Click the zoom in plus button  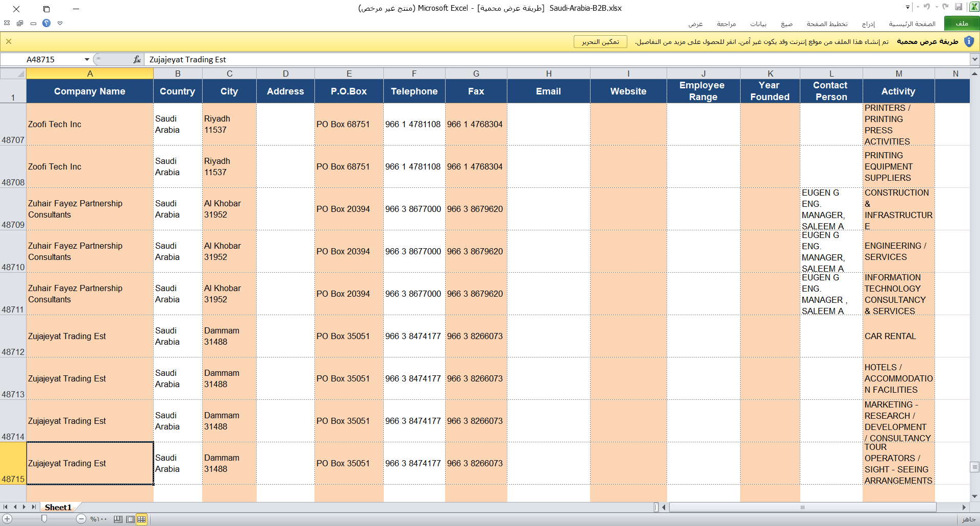[x=7, y=519]
